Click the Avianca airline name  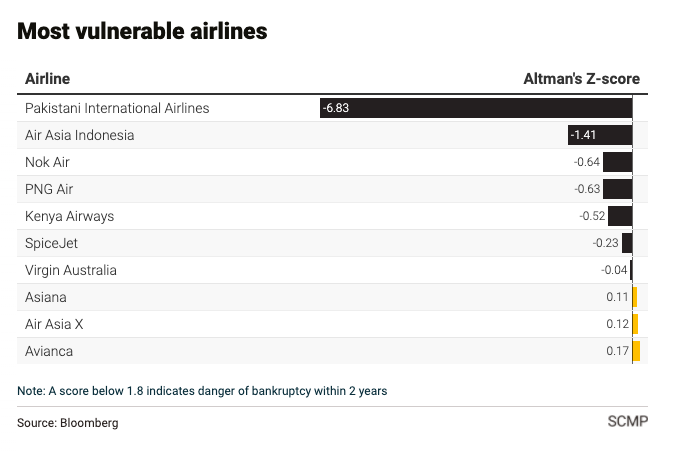[x=49, y=351]
